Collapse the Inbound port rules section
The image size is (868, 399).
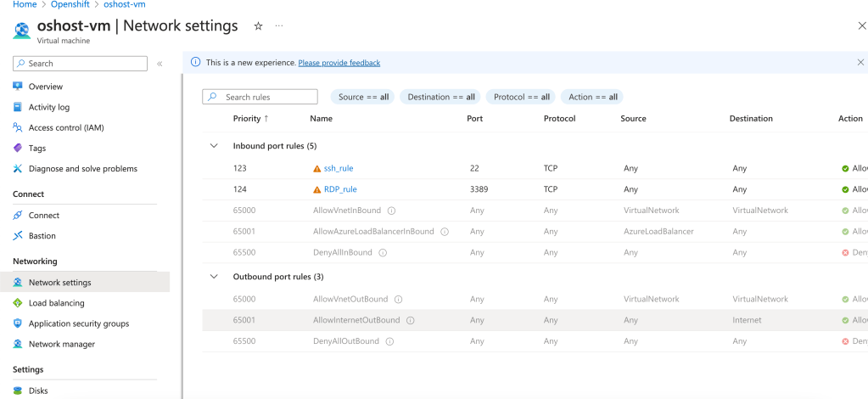(214, 146)
